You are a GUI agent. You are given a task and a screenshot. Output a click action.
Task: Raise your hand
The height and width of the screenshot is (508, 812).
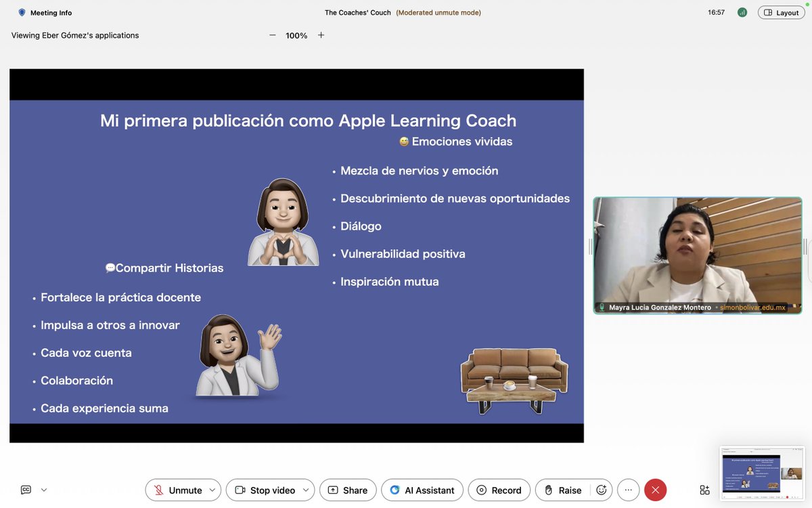point(563,490)
